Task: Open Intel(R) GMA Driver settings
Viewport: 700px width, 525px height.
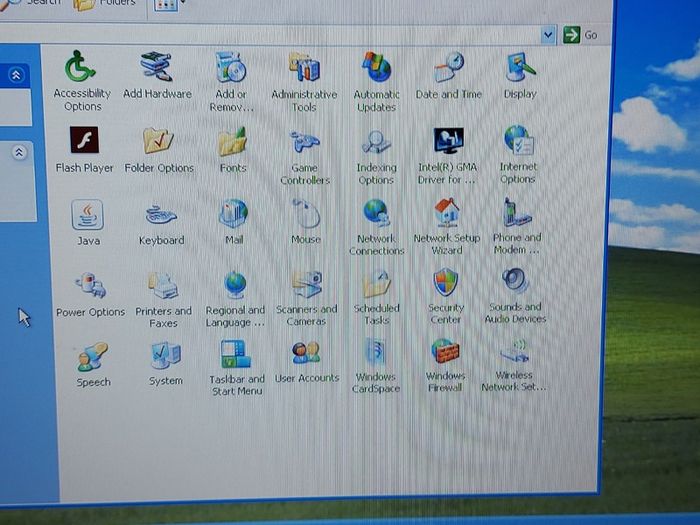Action: 447,155
